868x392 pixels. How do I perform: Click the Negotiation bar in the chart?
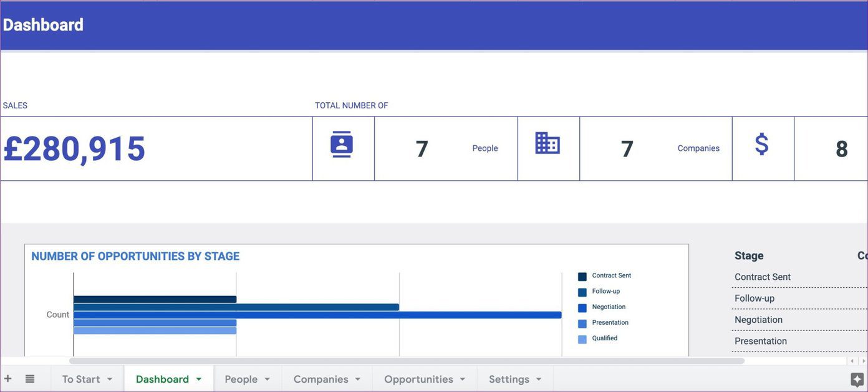pos(317,315)
